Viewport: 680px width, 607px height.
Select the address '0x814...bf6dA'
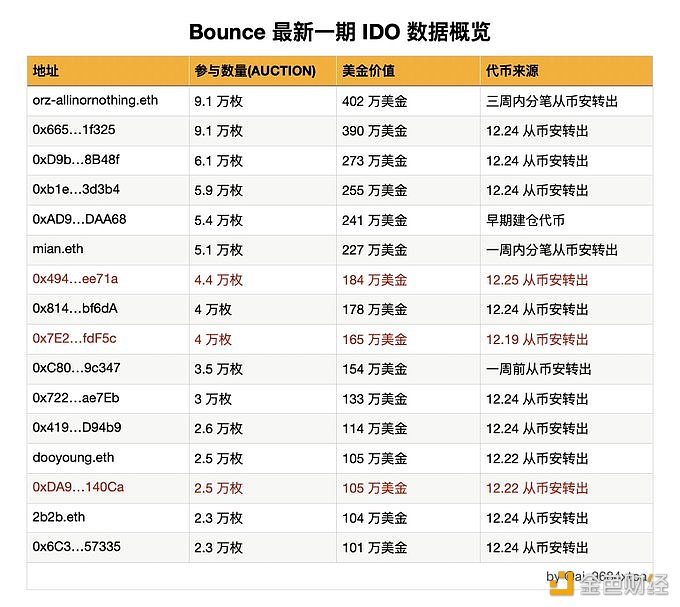tap(75, 309)
